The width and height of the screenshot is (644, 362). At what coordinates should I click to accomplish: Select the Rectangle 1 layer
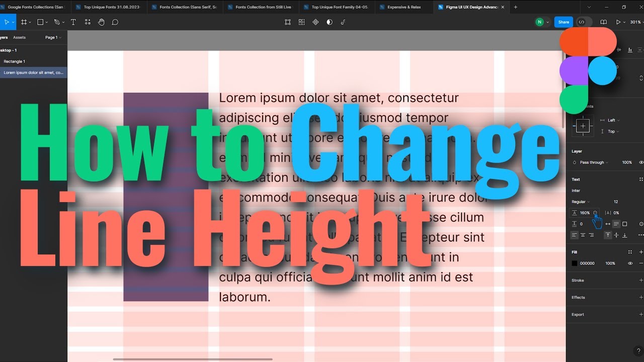coord(15,61)
